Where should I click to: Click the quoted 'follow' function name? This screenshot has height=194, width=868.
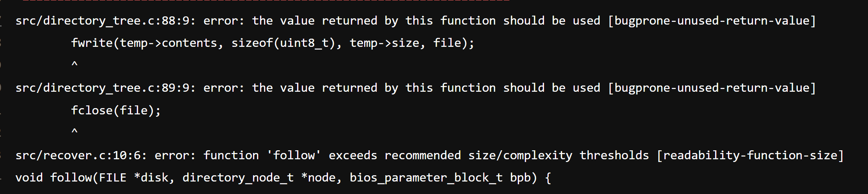[x=294, y=155]
